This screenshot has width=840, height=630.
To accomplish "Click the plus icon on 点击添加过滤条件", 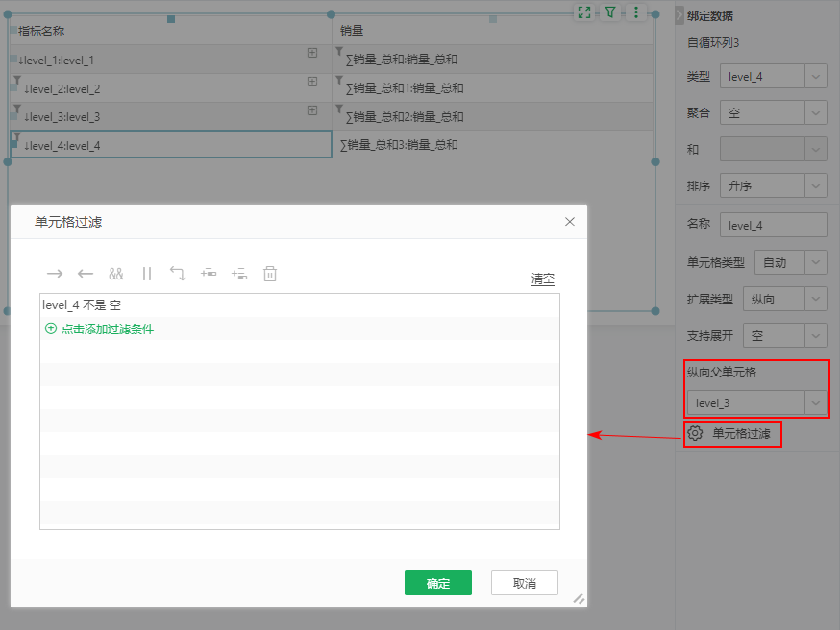I will point(51,328).
